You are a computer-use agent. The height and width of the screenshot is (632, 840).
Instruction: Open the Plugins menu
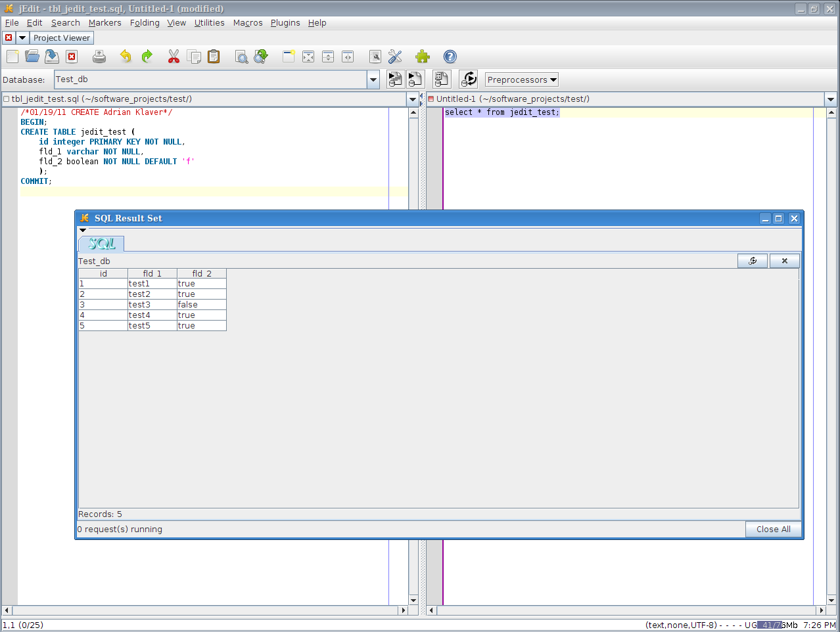[x=285, y=23]
